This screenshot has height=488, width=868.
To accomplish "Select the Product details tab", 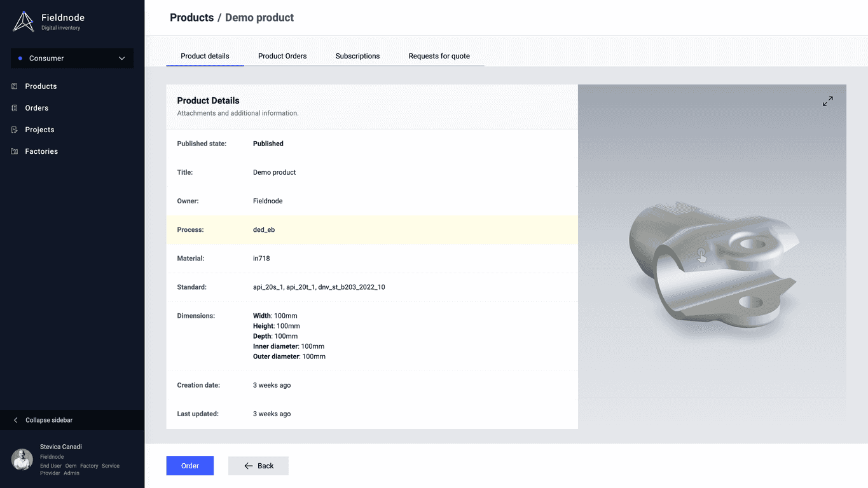I will coord(205,56).
